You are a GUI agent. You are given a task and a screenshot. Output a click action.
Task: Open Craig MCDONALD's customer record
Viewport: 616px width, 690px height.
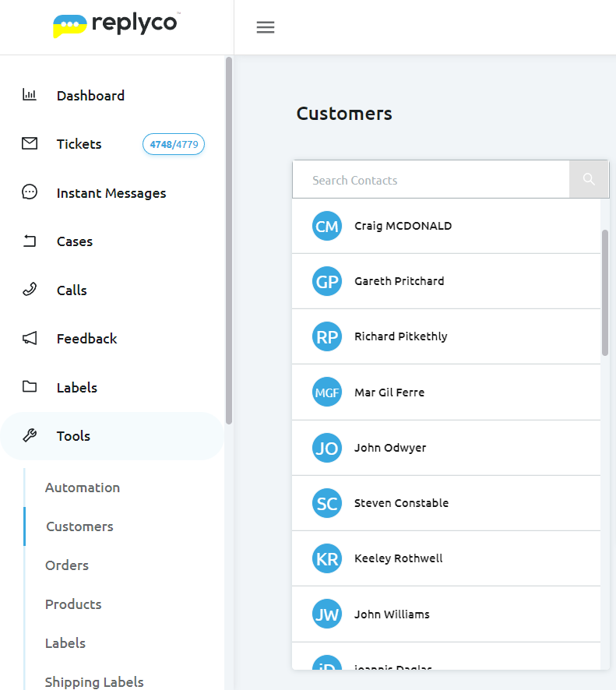(403, 226)
